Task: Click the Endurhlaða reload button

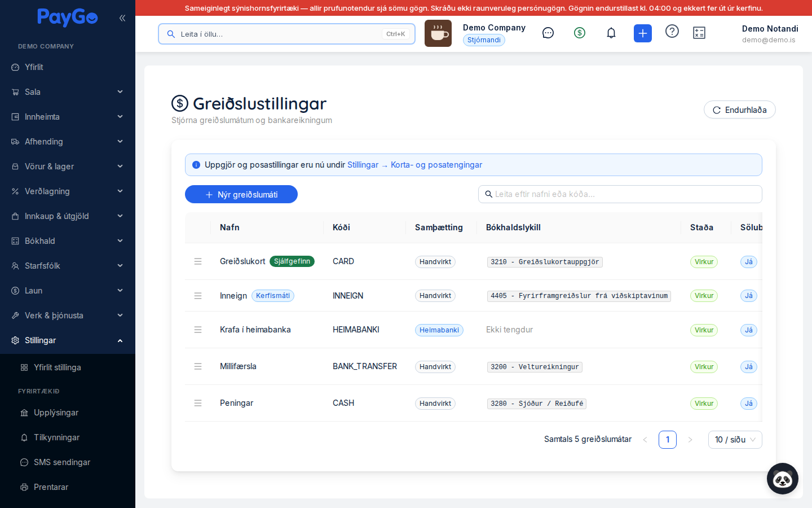Action: pyautogui.click(x=740, y=110)
